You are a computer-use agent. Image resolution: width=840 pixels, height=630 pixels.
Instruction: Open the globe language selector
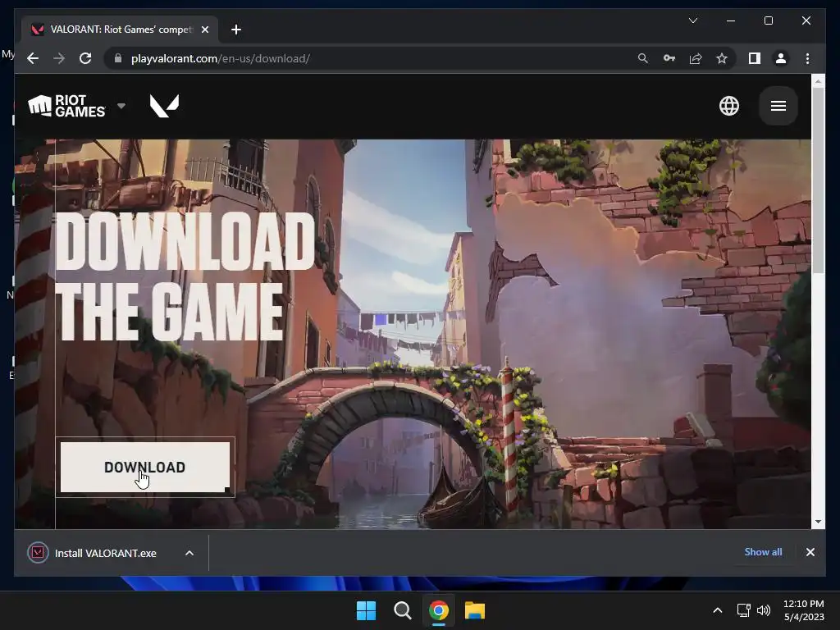[x=728, y=106]
